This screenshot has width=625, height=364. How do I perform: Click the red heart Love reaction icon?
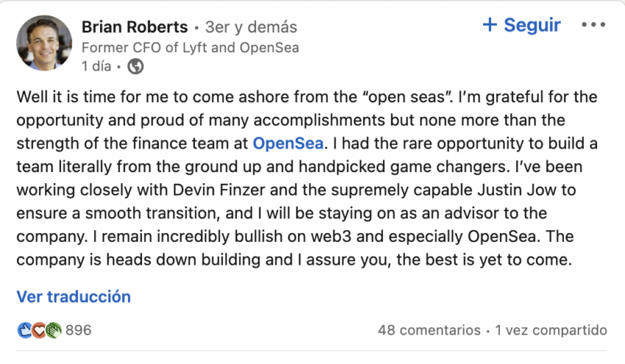pyautogui.click(x=39, y=330)
